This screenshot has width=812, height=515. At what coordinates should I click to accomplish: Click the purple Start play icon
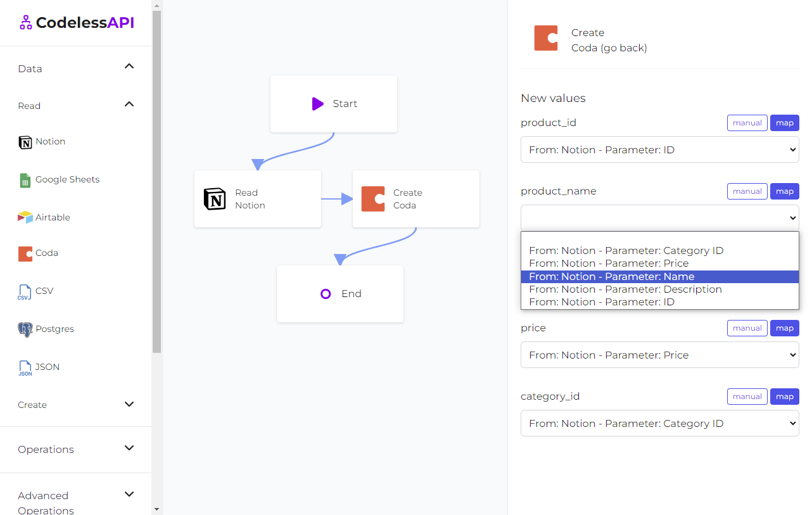coord(318,104)
